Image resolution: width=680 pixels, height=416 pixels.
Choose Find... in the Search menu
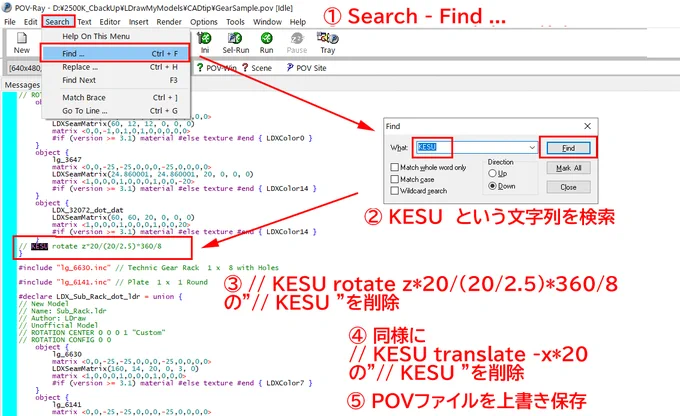click(x=116, y=53)
